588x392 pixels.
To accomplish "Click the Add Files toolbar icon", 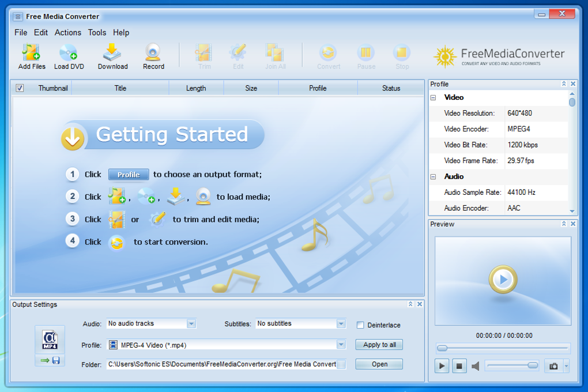I will (x=31, y=52).
